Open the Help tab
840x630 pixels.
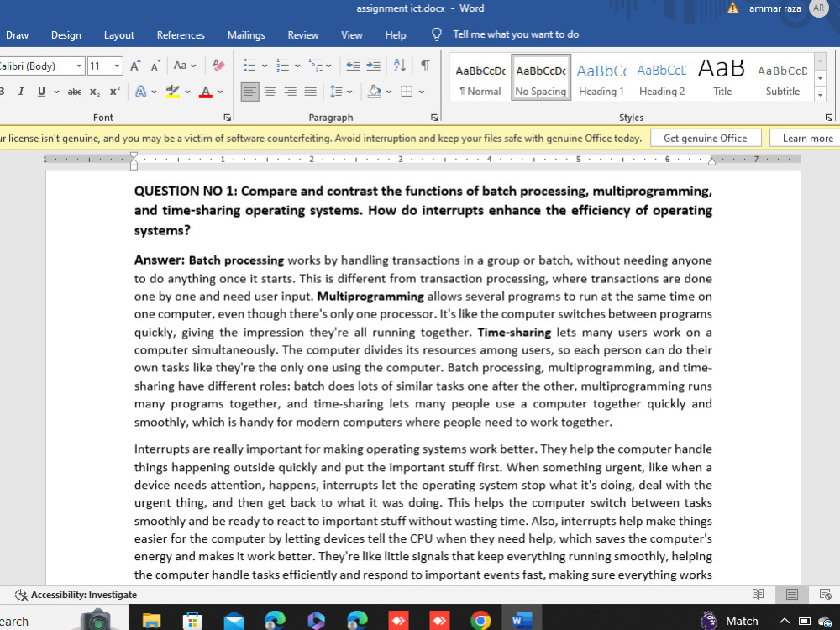coord(396,35)
